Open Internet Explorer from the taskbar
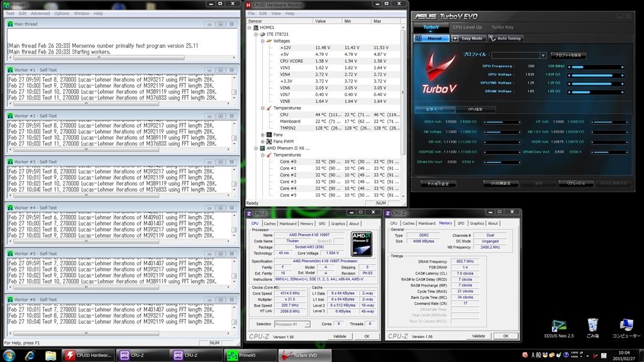This screenshot has width=644, height=362. 30,355
